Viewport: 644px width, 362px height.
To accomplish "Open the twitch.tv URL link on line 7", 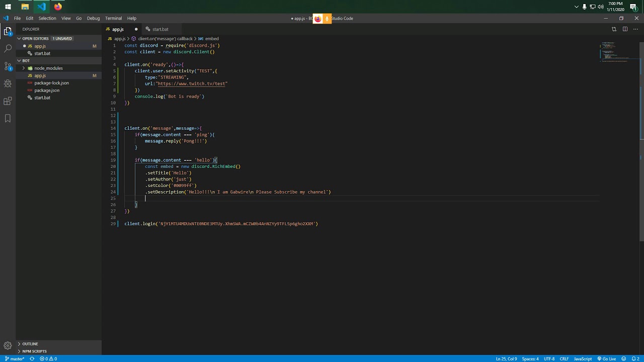I will coord(192,83).
